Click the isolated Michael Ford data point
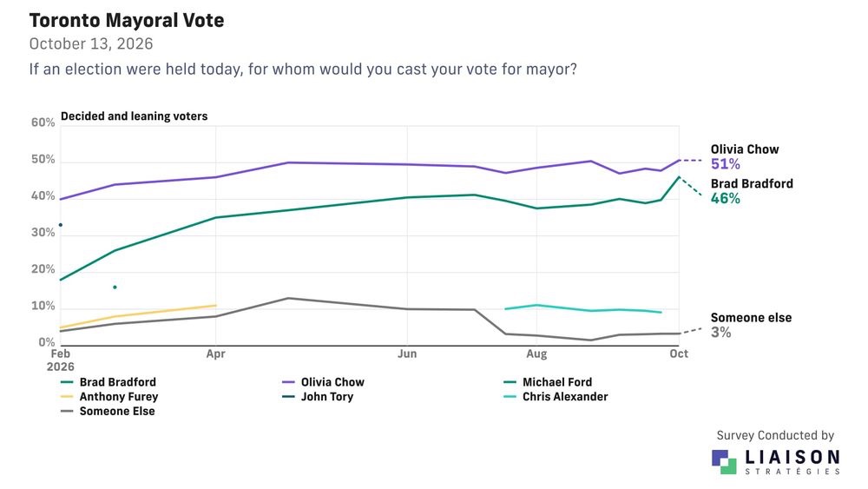Image resolution: width=868 pixels, height=489 pixels. pos(115,287)
